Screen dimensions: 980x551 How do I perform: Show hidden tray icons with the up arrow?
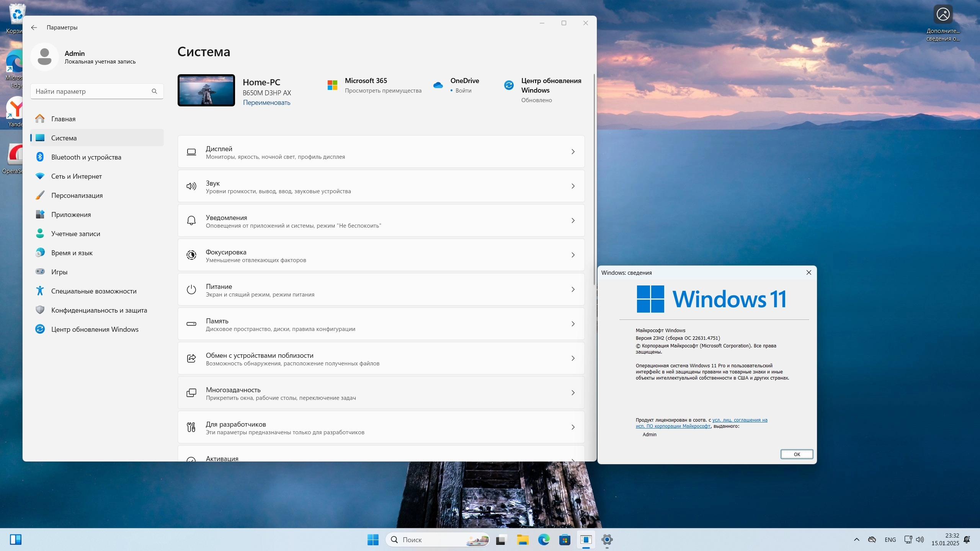click(857, 540)
